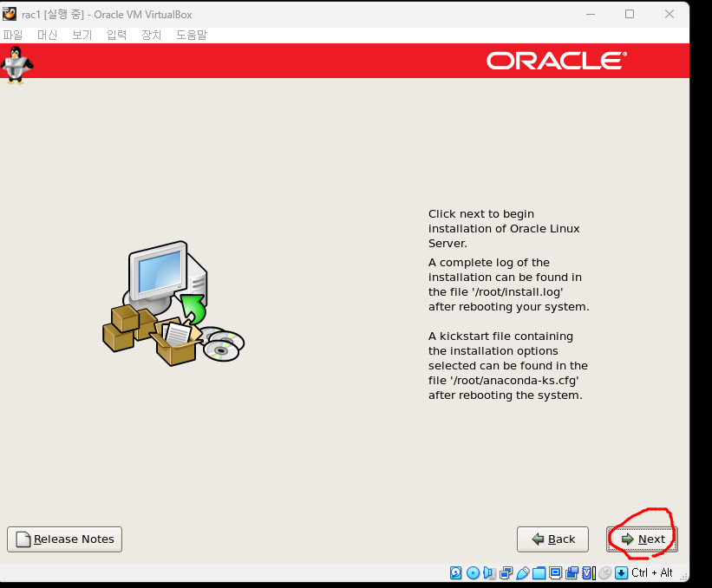
Task: Click the green arrow icon on the Back button
Action: [538, 539]
